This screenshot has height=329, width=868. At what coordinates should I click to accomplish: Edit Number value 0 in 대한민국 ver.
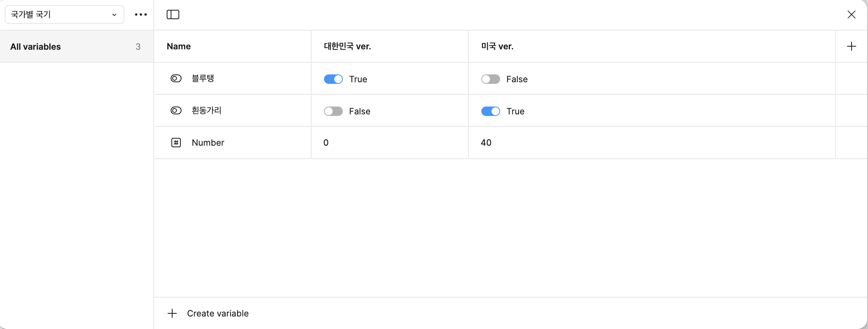pyautogui.click(x=326, y=143)
